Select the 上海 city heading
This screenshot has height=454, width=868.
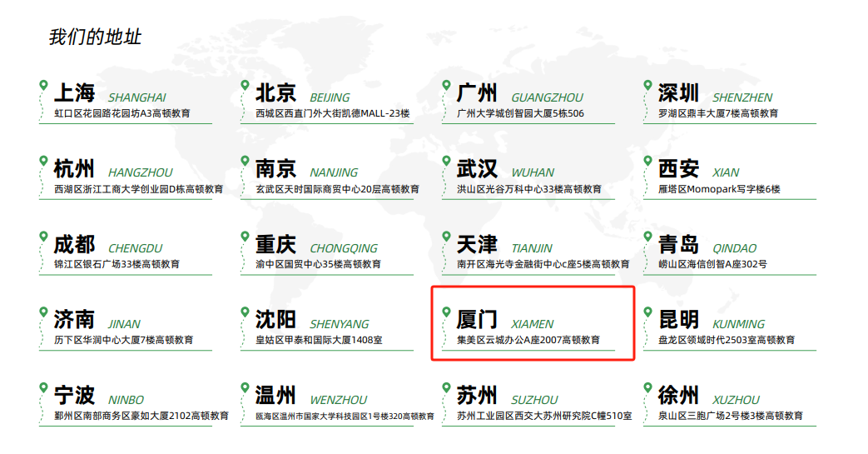point(74,92)
